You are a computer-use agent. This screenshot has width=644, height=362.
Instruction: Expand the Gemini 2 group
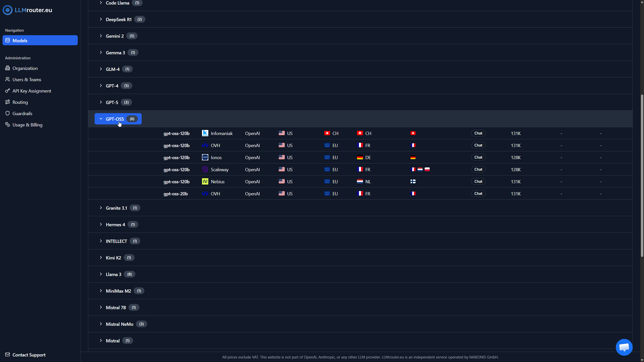tap(115, 36)
